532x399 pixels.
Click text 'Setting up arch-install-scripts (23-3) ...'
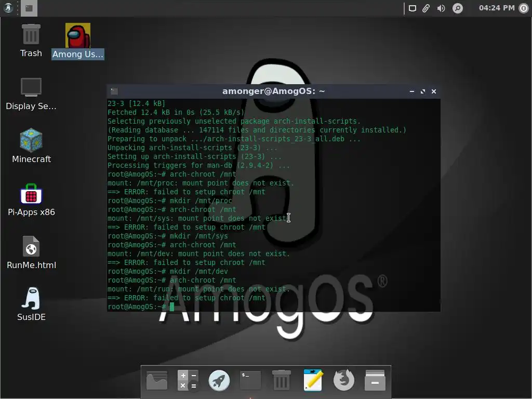(194, 157)
